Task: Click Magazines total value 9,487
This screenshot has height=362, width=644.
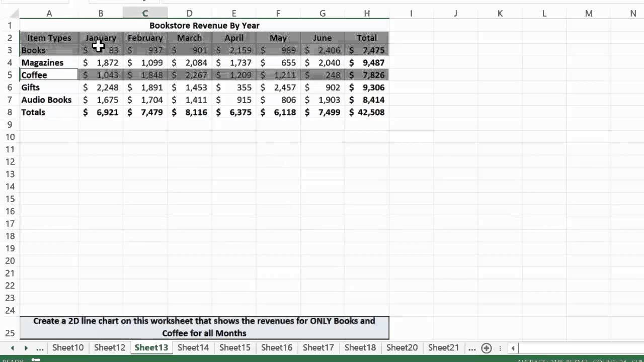Action: [x=367, y=62]
